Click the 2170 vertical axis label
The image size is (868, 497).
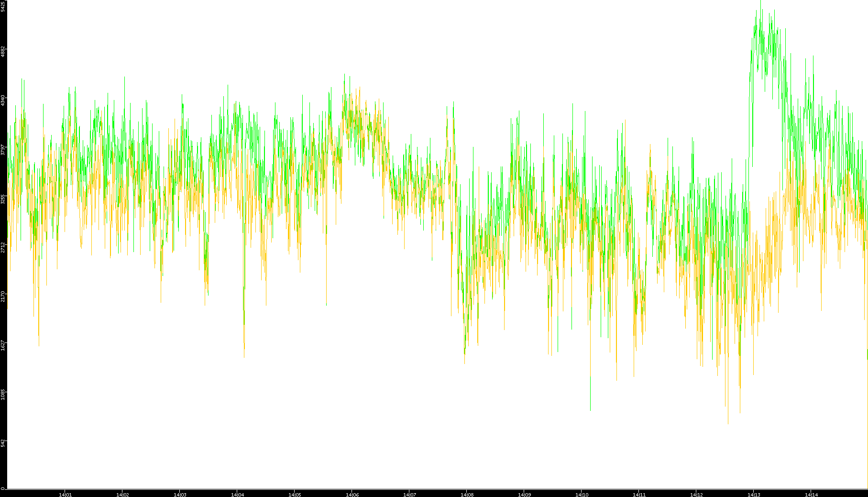[x=3, y=297]
